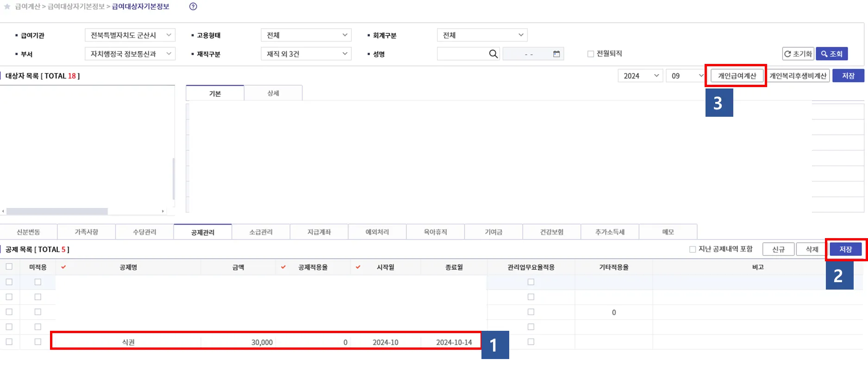Open the 회계구분 dropdown
The height and width of the screenshot is (366, 868).
point(482,35)
